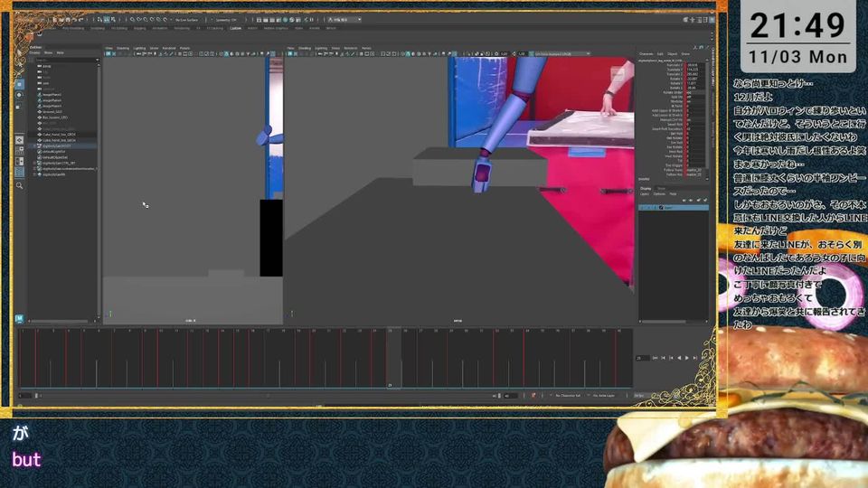
Task: Click the Translate X value field in the Channel Box
Action: 692,65
